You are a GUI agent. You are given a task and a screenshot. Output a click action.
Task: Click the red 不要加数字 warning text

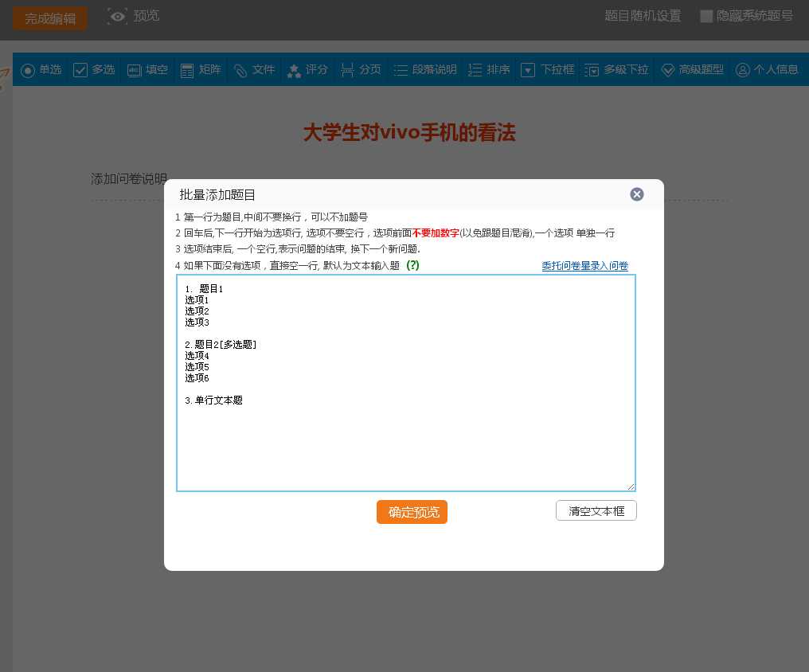click(436, 233)
